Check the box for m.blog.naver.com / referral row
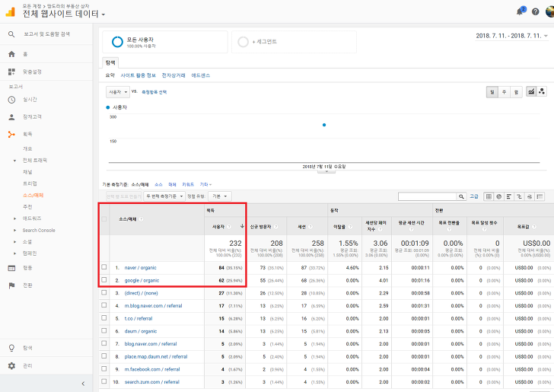554x392 pixels. pyautogui.click(x=103, y=305)
